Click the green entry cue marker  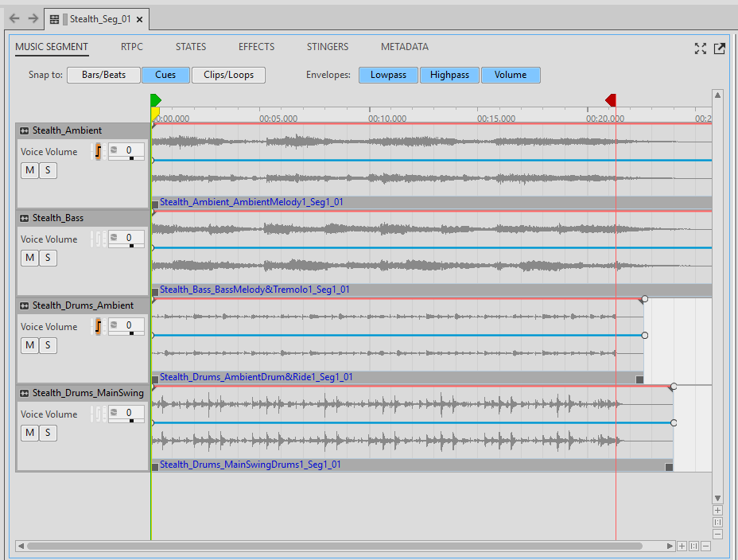click(156, 99)
